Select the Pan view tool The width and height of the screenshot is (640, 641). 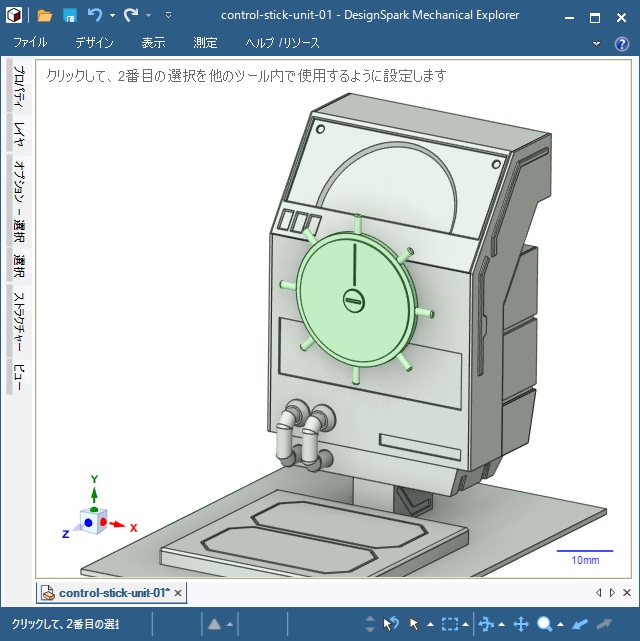[x=521, y=624]
